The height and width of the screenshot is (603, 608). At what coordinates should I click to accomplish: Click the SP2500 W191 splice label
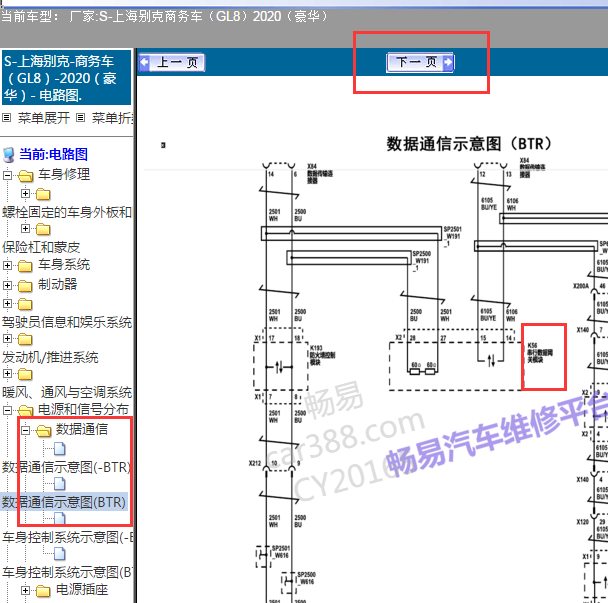click(x=421, y=261)
